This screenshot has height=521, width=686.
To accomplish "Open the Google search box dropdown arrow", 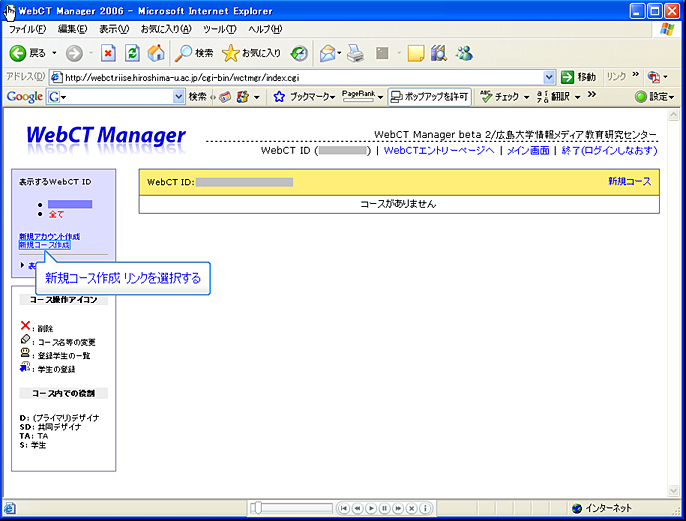I will pos(178,97).
